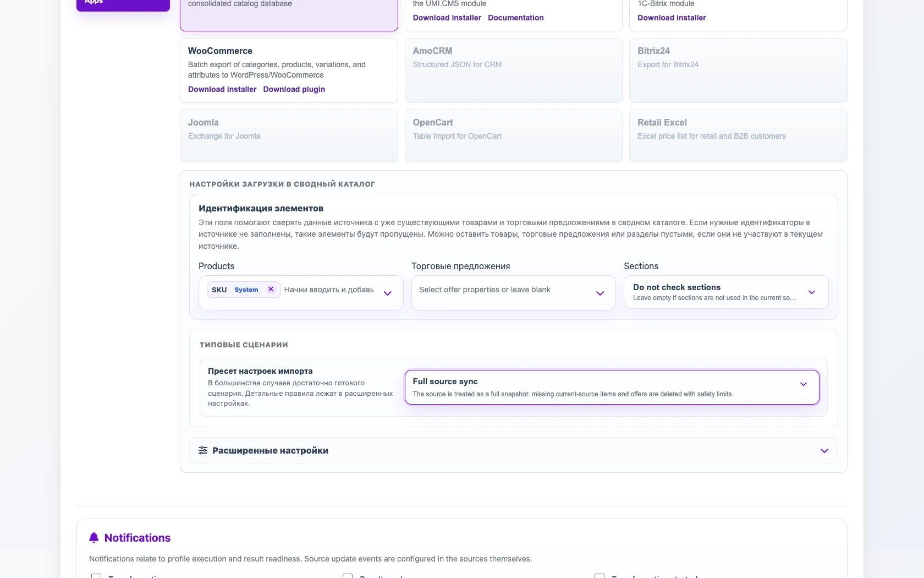
Task: Click the Пресет настроек импорта label
Action: pyautogui.click(x=260, y=371)
